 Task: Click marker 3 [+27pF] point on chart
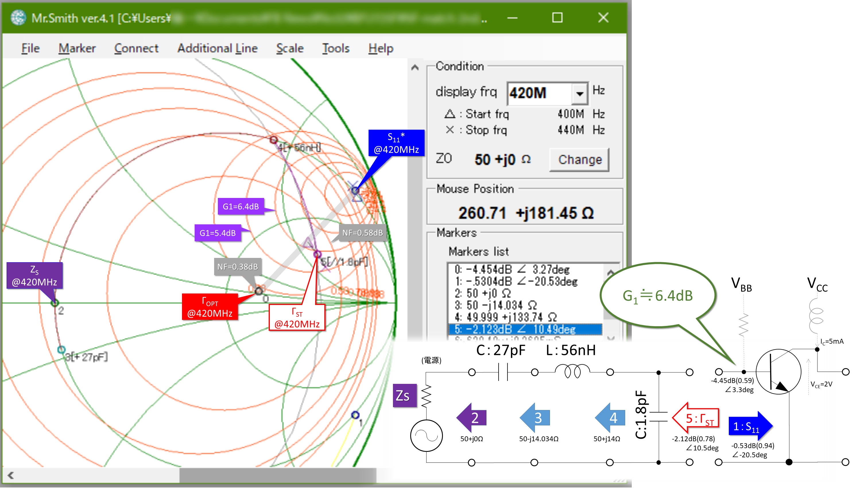pos(61,350)
